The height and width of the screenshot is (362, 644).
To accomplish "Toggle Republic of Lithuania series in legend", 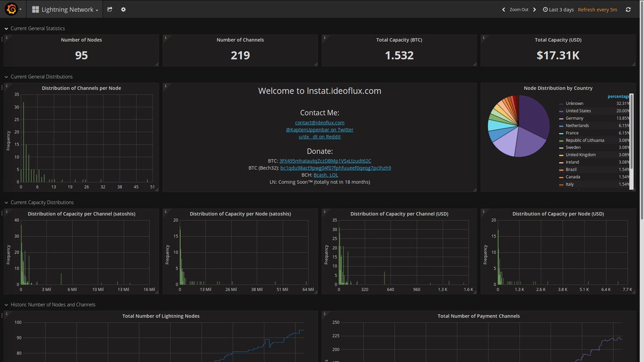I will click(x=584, y=140).
